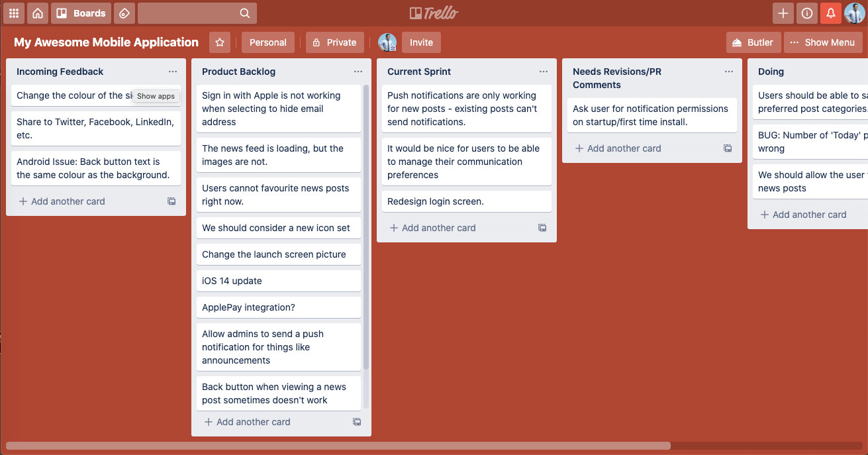Open the account avatar at top right
The width and height of the screenshot is (868, 455).
pyautogui.click(x=855, y=13)
